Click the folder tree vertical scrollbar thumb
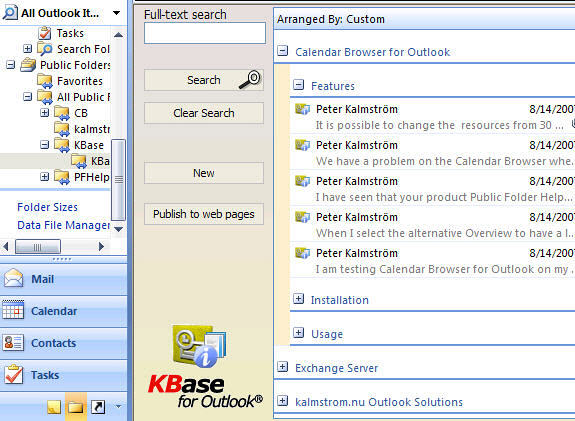The height and width of the screenshot is (421, 575). point(118,180)
